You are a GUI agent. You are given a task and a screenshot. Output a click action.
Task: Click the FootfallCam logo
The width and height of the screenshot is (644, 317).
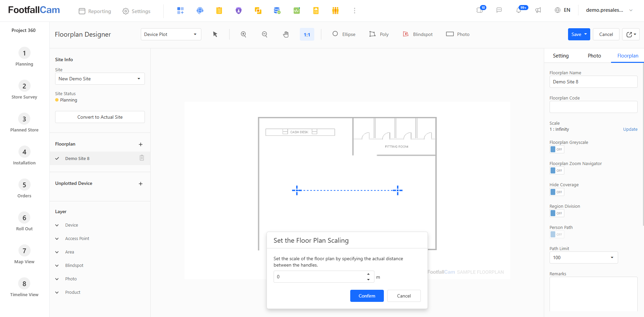pos(34,10)
